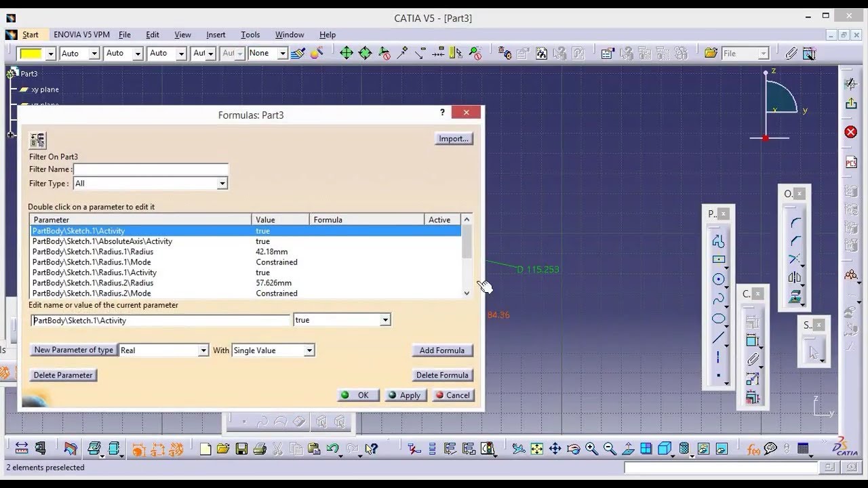Click the Save icon in bottom toolbar
This screenshot has height=488, width=868.
(x=241, y=449)
